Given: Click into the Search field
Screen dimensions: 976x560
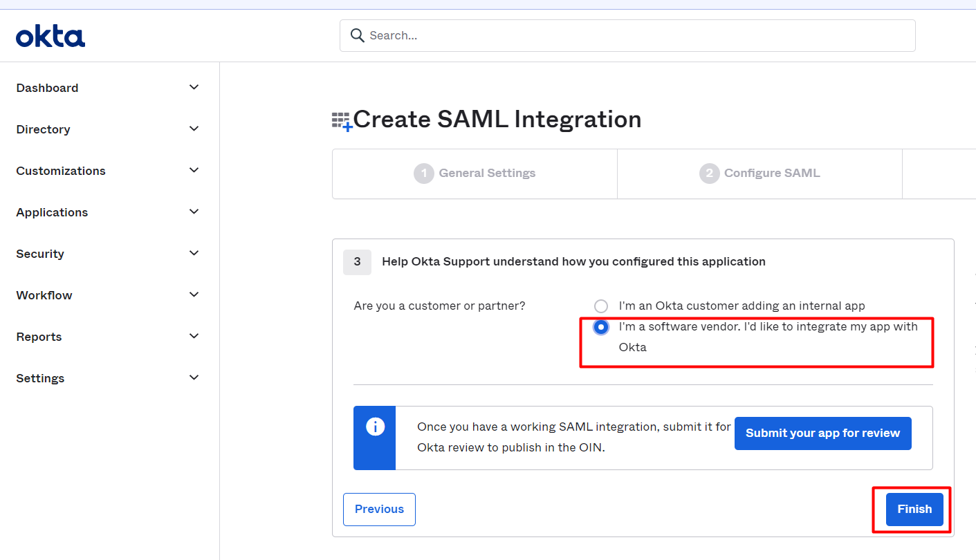Looking at the screenshot, I should (636, 35).
